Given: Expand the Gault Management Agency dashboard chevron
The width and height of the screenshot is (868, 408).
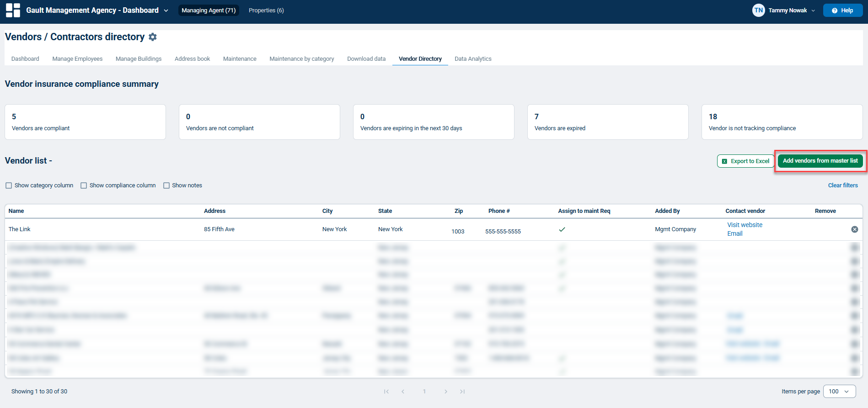Looking at the screenshot, I should 166,11.
